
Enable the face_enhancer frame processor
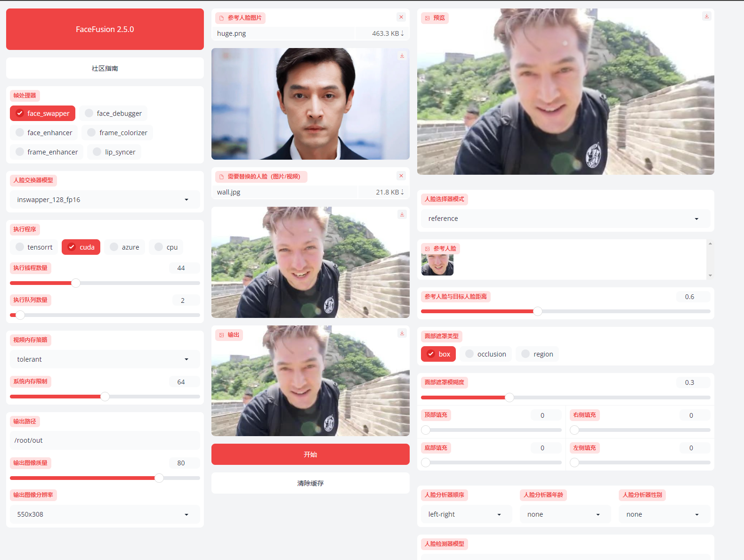tap(44, 133)
